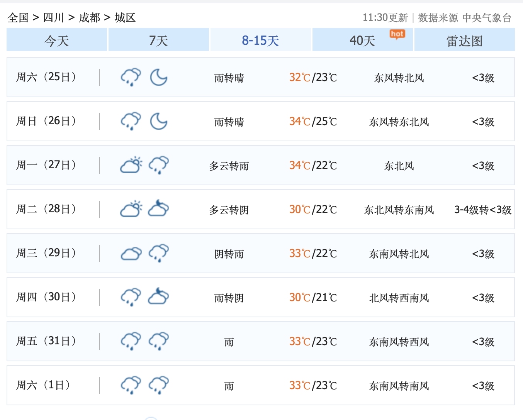This screenshot has width=523, height=420.
Task: Click the hot badge above the 40天 tab
Action: (x=398, y=34)
